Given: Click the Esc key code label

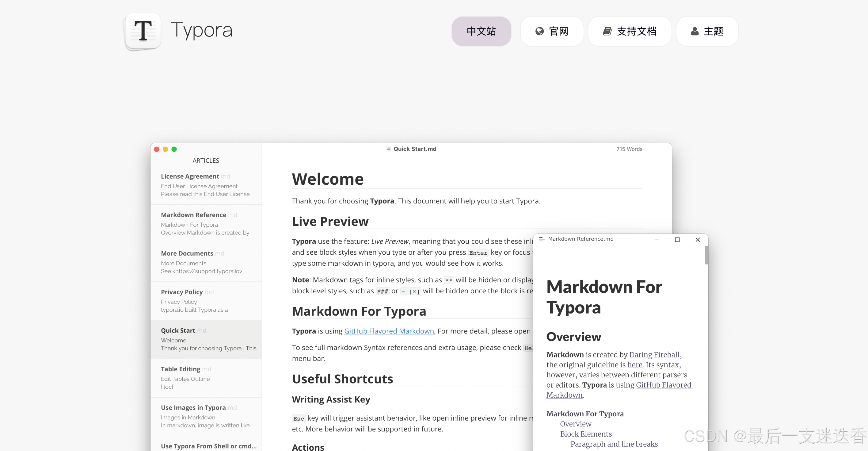Looking at the screenshot, I should (299, 418).
